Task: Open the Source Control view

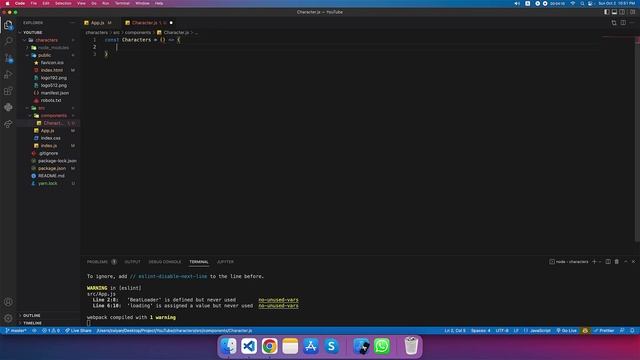Action: (8, 58)
